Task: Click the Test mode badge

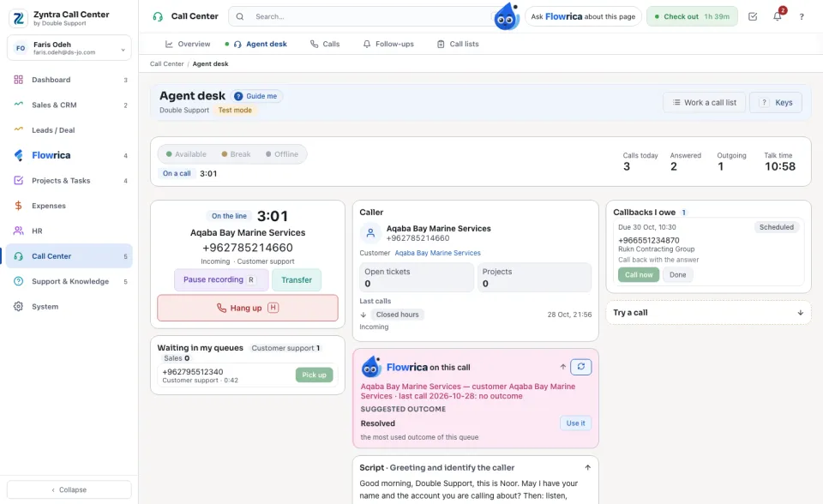Action: (235, 111)
